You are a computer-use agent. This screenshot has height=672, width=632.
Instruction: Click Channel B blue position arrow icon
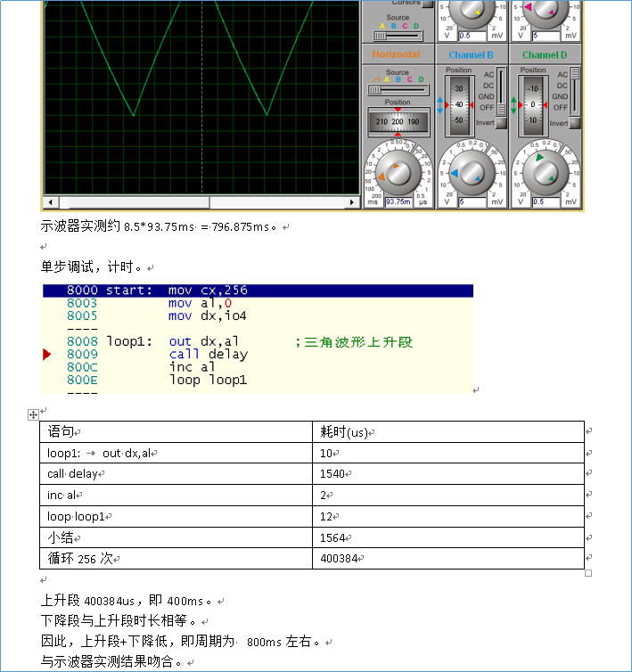(x=440, y=105)
